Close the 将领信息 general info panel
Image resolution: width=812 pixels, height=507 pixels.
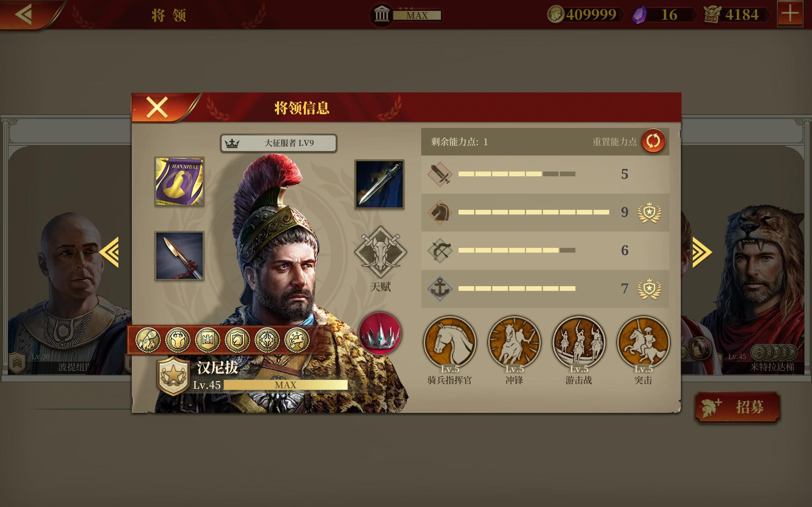157,107
